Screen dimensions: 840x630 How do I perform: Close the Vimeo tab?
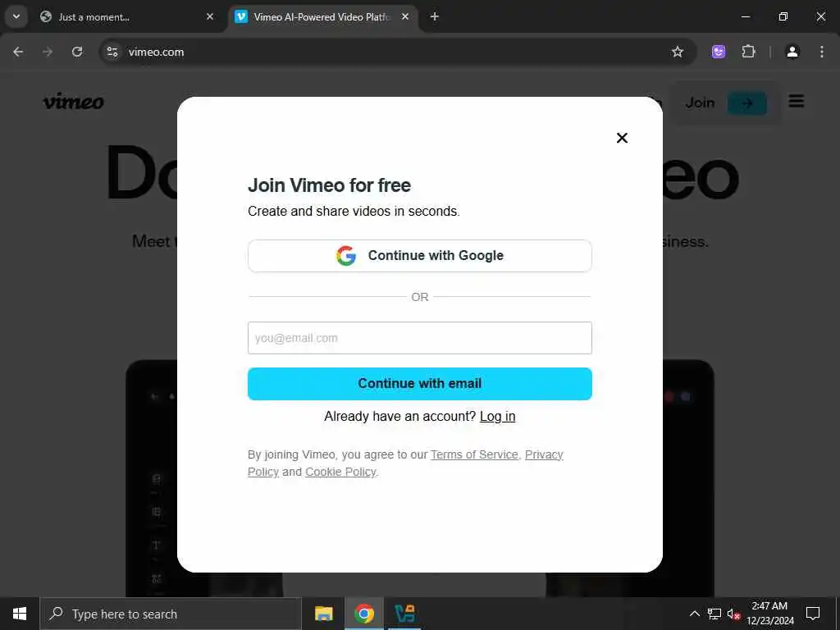tap(405, 16)
